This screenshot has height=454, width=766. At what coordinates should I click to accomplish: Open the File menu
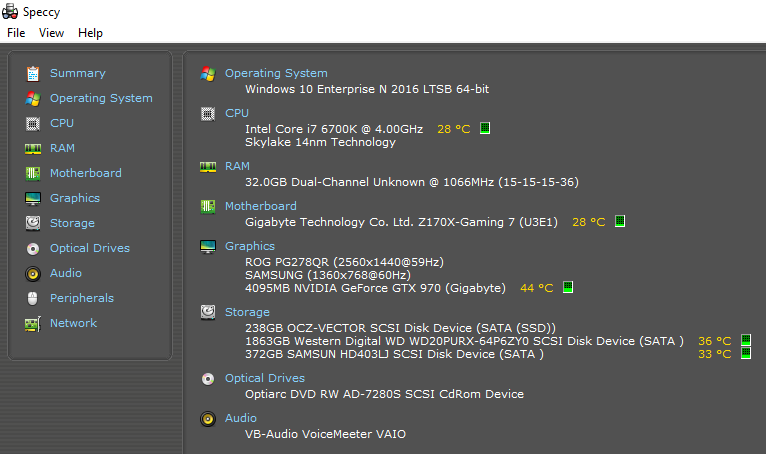tap(16, 33)
